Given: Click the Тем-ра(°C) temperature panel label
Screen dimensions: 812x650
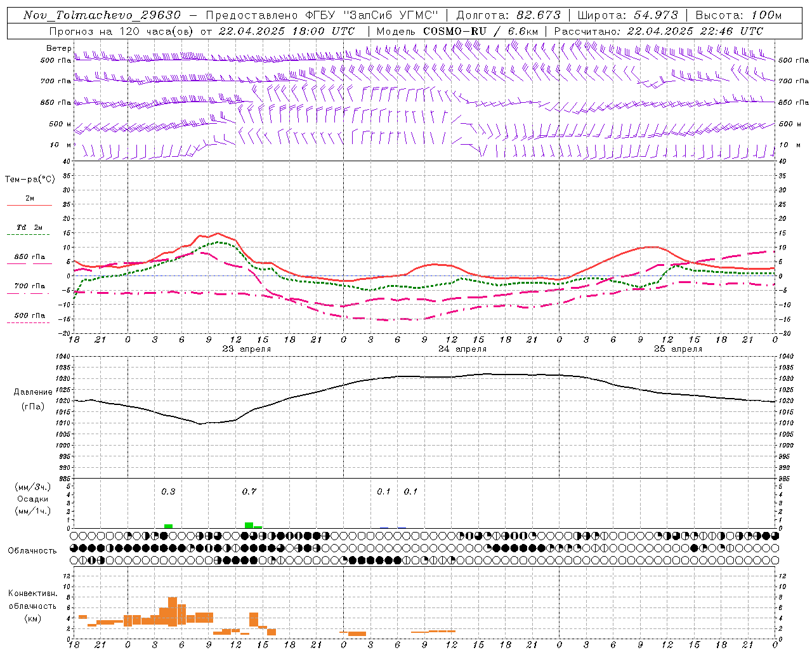Looking at the screenshot, I should pos(30,180).
